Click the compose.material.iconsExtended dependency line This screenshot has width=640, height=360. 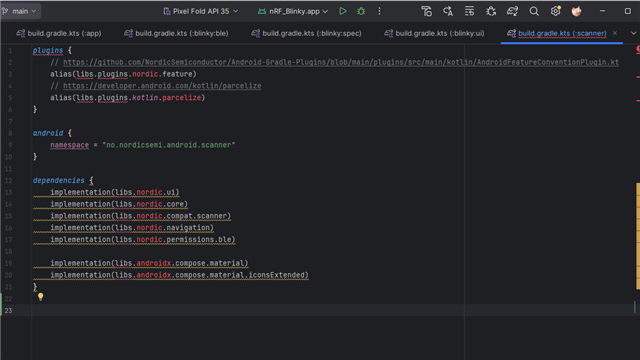pyautogui.click(x=179, y=275)
